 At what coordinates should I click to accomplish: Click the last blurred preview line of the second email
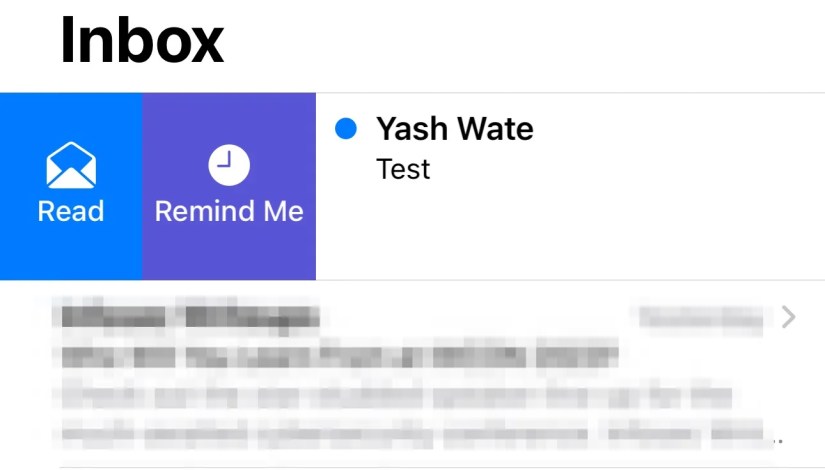click(x=400, y=435)
